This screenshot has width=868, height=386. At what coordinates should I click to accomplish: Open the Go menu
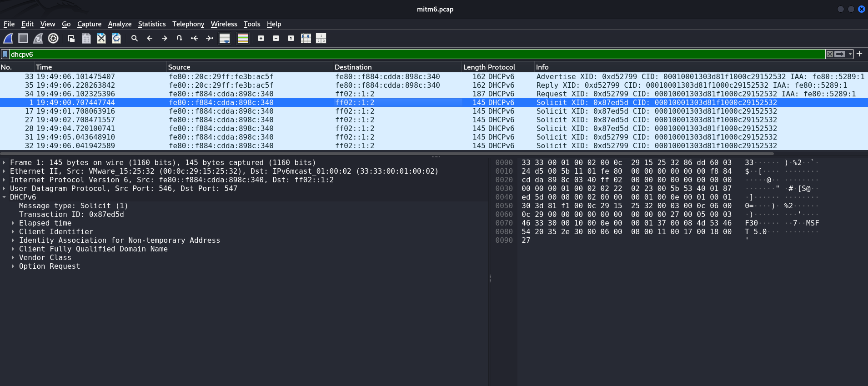pyautogui.click(x=66, y=24)
